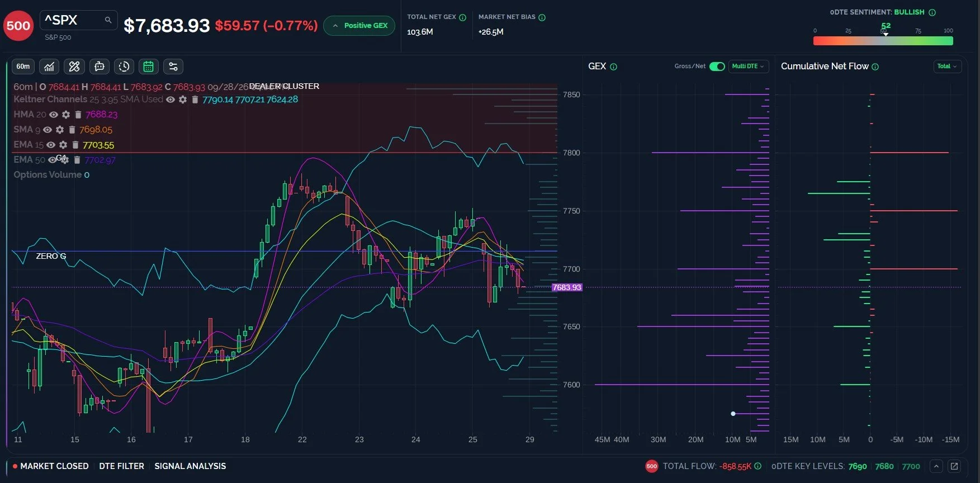Toggle HMA 20 visibility eye
This screenshot has height=483, width=980.
54,115
